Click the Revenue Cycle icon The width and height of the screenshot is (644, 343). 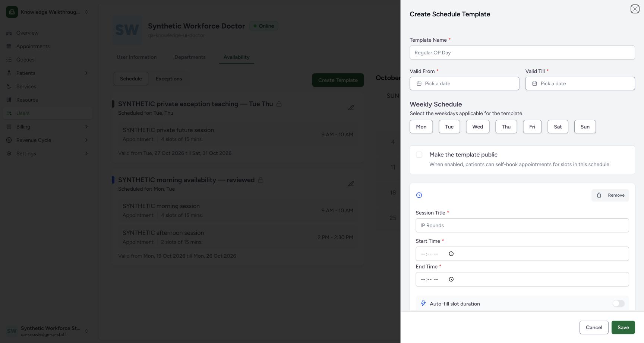pos(9,140)
